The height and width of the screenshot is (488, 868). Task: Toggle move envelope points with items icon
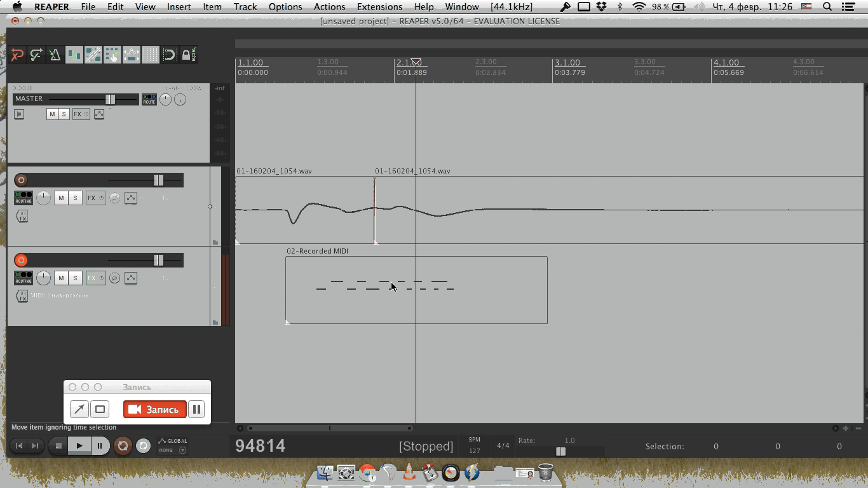[132, 55]
